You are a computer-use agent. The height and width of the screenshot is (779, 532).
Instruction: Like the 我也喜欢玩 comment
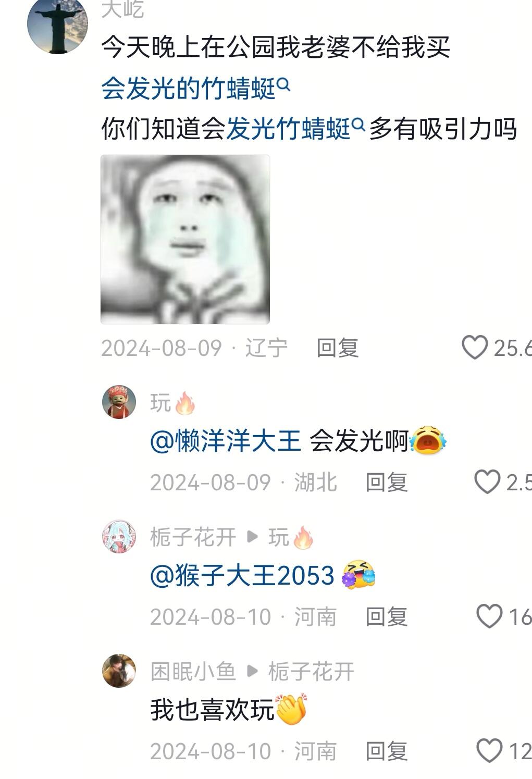tap(489, 751)
